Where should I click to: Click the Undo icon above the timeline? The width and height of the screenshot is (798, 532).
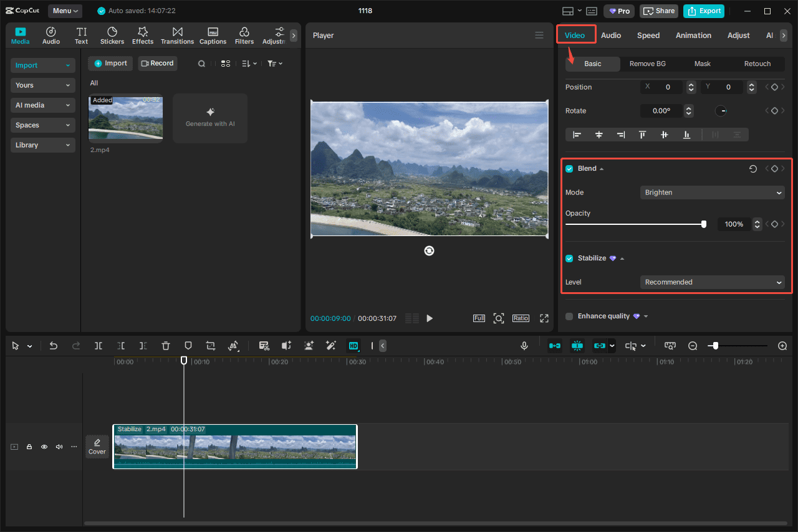point(53,345)
